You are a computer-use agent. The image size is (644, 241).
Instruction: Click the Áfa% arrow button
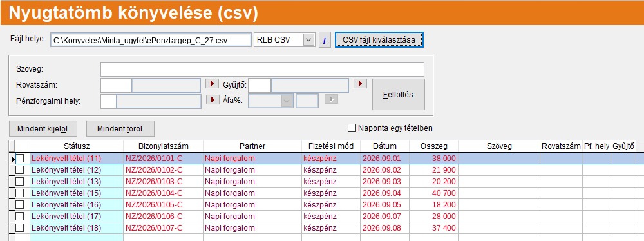331,99
